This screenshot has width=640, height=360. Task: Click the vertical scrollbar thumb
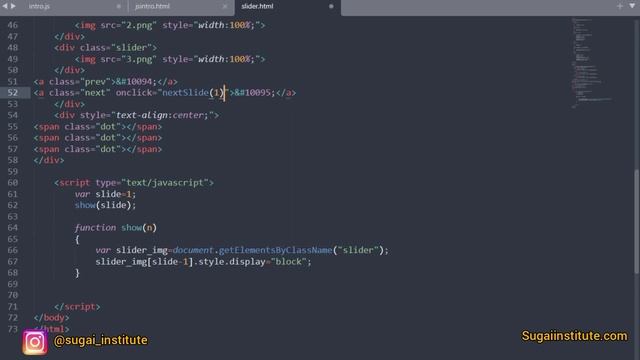coord(637,221)
